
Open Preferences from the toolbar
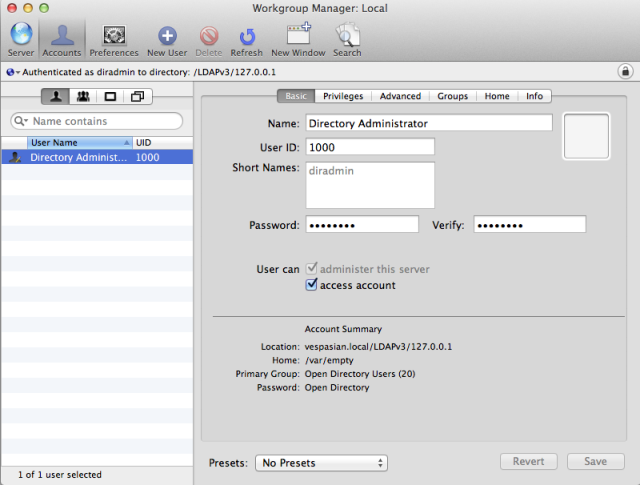click(x=114, y=35)
